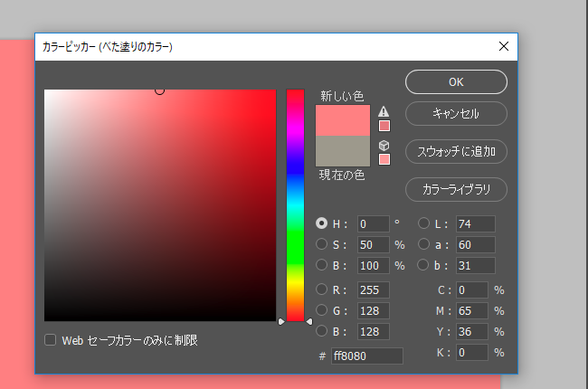Click the カラーピッカー dialog title text
The width and height of the screenshot is (588, 389).
(x=108, y=46)
